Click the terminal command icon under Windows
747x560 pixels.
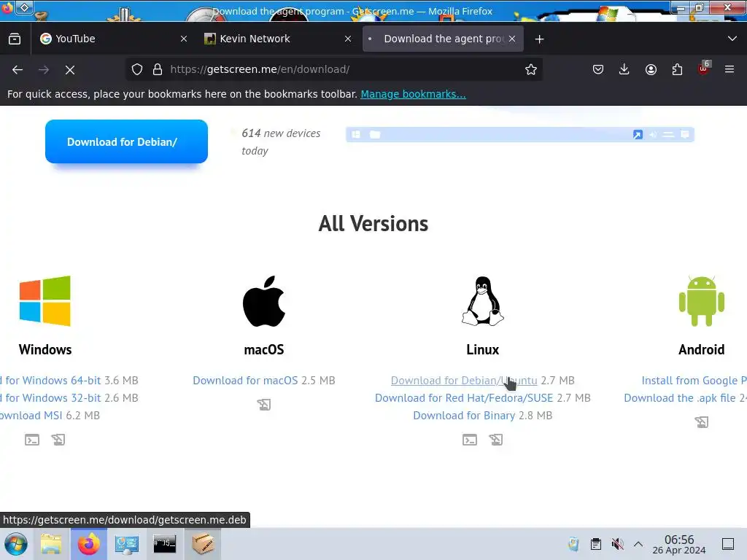click(32, 440)
